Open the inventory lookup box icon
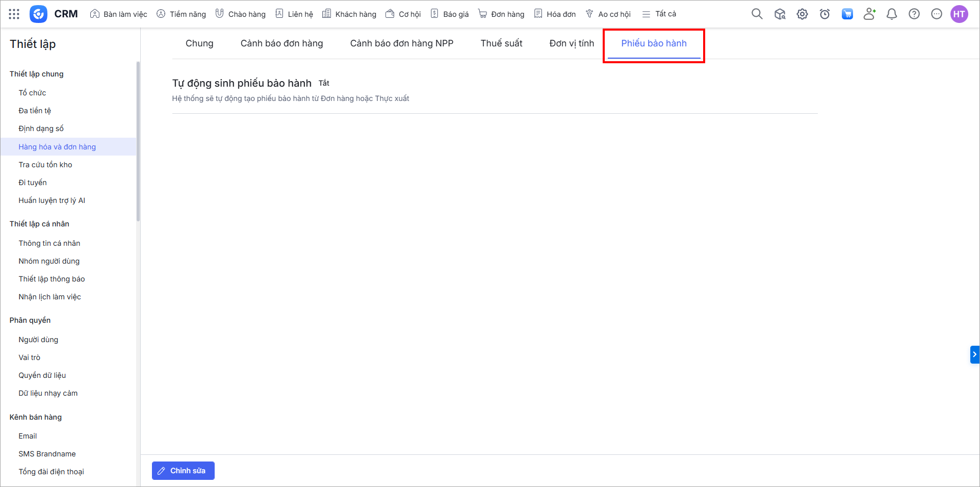Screen dimensions: 980x487 coord(780,14)
